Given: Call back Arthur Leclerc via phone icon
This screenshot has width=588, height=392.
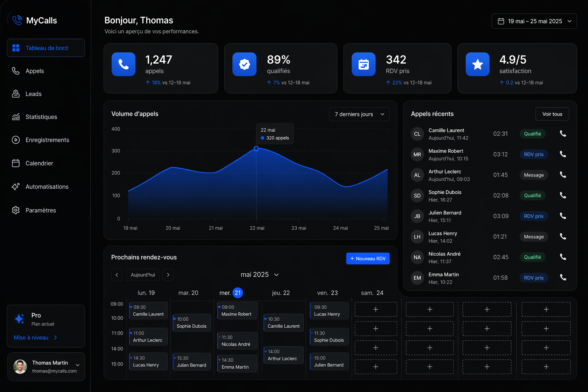Looking at the screenshot, I should tap(563, 175).
